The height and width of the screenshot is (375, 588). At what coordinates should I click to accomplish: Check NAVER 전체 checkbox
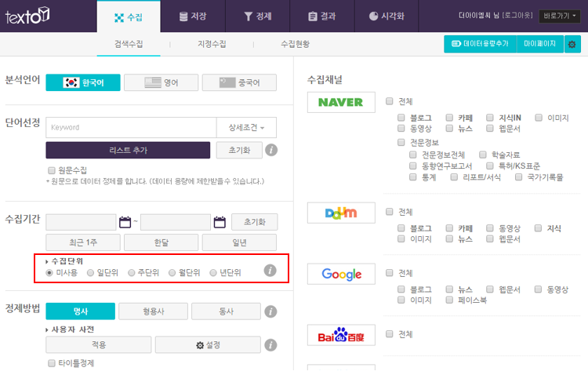pos(390,101)
